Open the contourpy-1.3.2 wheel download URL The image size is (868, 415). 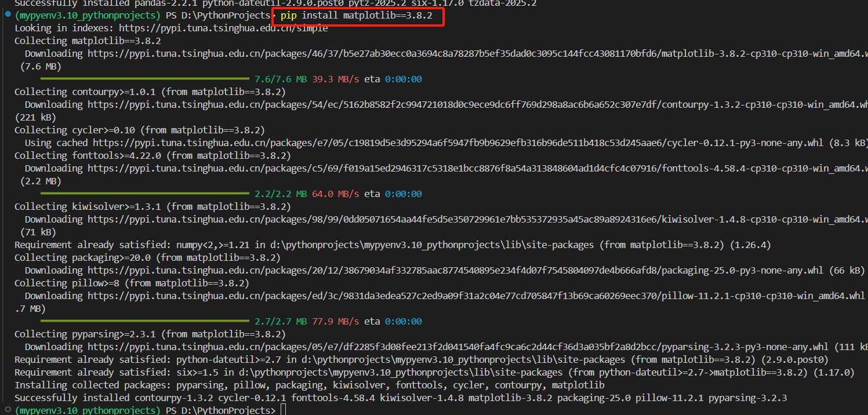pos(478,104)
